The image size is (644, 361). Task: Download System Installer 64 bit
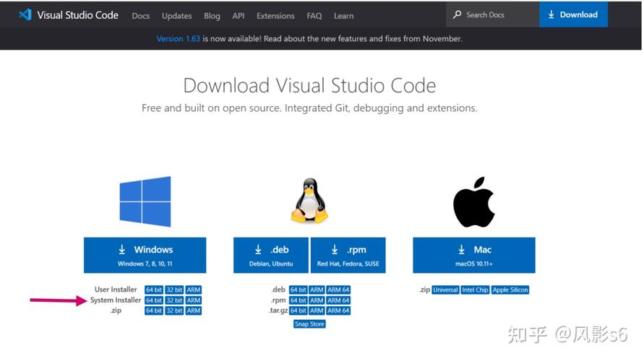pos(154,300)
